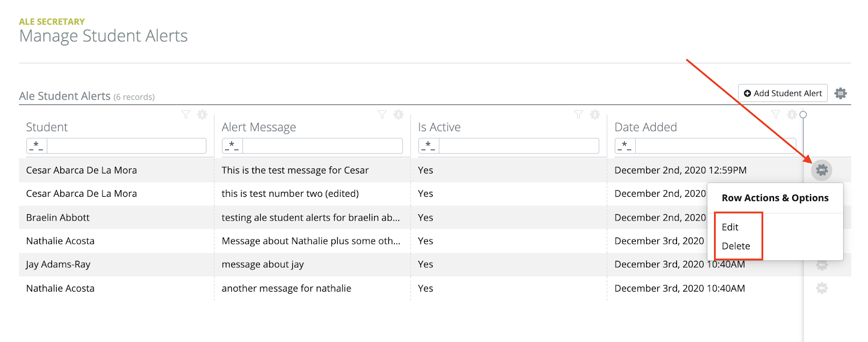Open the Is Active column gear settings

pos(595,114)
